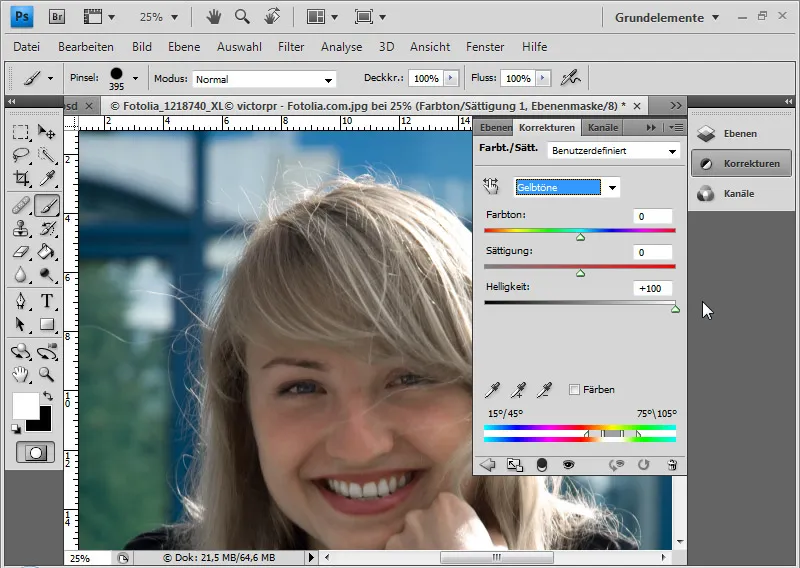The height and width of the screenshot is (568, 800).
Task: Click the Helligkeit lightness slider handle
Action: point(675,309)
